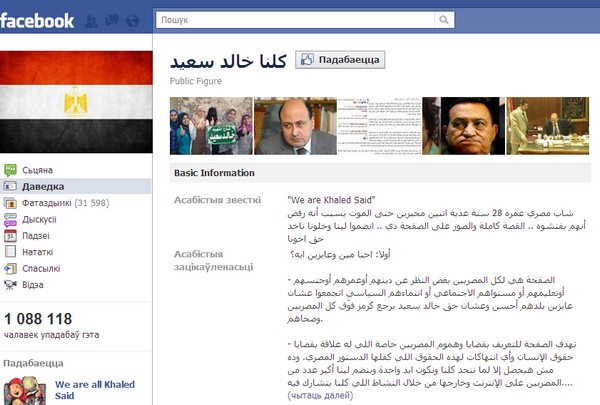The width and height of the screenshot is (600, 405).
Task: Click the Сьцяна wall icon
Action: tap(10, 170)
